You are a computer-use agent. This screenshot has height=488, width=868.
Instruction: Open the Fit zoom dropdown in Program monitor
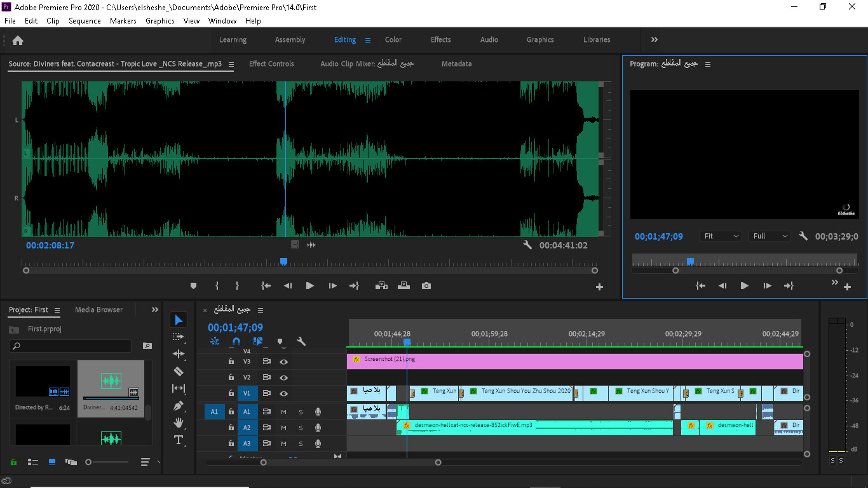tap(720, 236)
